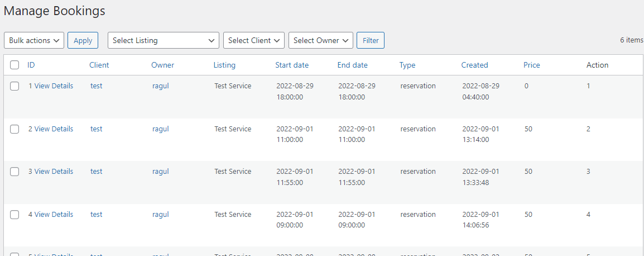Open View Details for booking 1

pyautogui.click(x=54, y=86)
